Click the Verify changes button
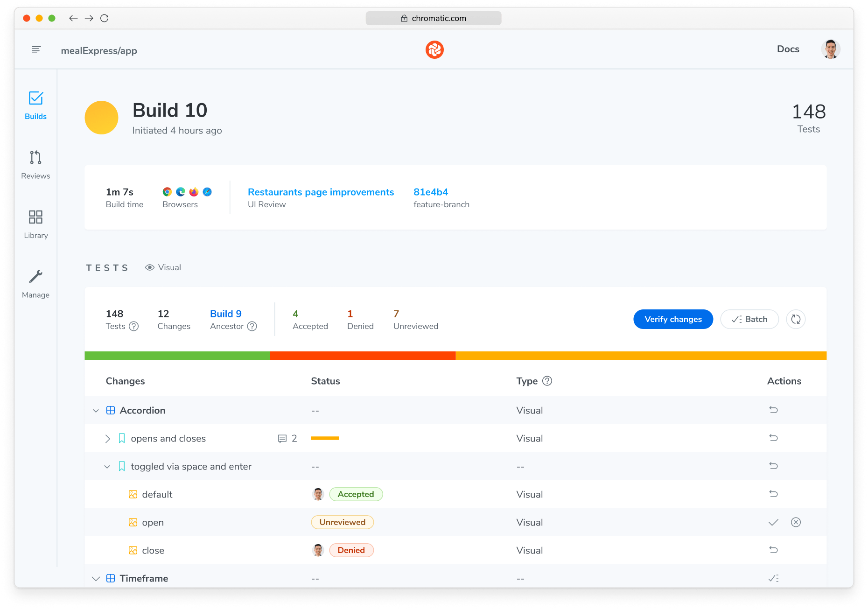The width and height of the screenshot is (868, 609). click(673, 319)
